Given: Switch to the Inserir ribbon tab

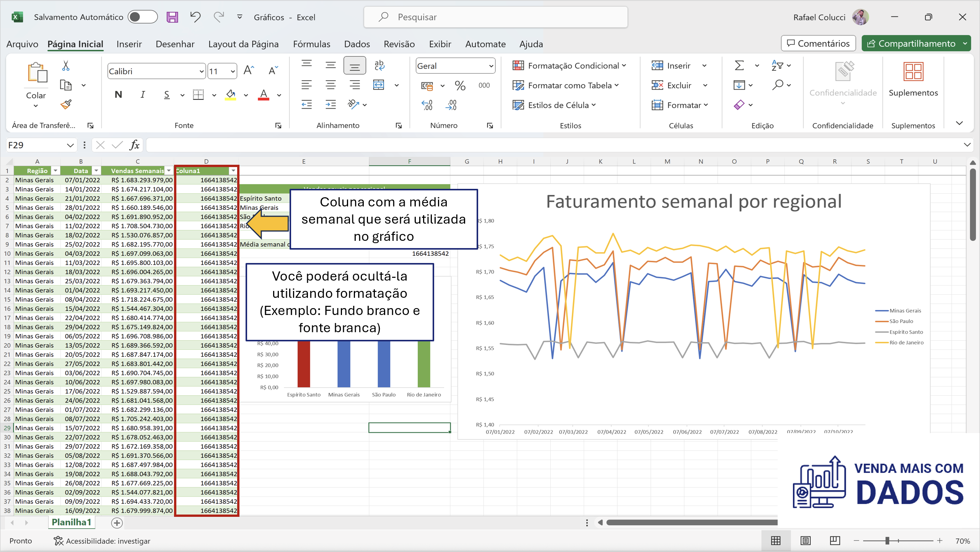Looking at the screenshot, I should 129,44.
